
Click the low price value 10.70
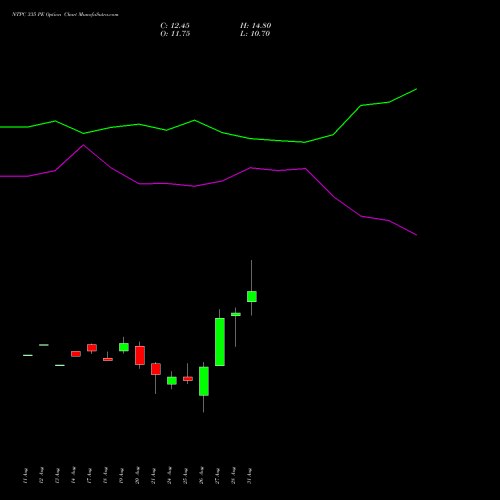[x=260, y=34]
